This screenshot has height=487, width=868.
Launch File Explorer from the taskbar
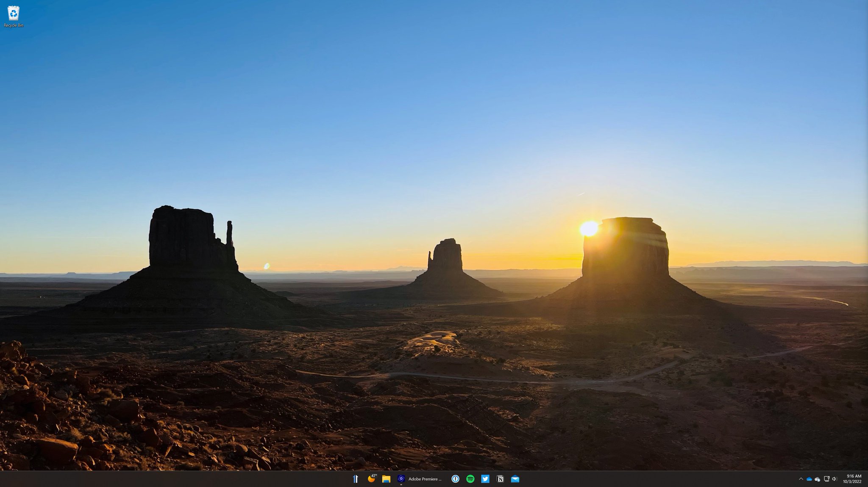click(386, 479)
